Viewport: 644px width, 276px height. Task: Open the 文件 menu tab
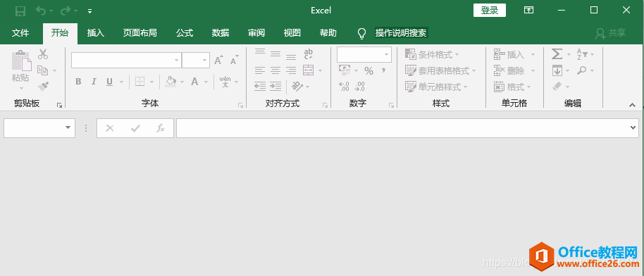20,33
